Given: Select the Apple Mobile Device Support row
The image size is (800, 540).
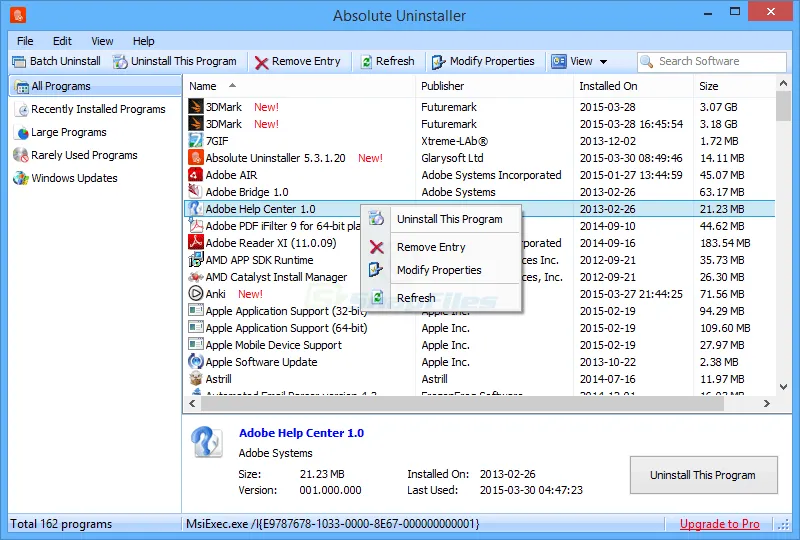Looking at the screenshot, I should 480,345.
